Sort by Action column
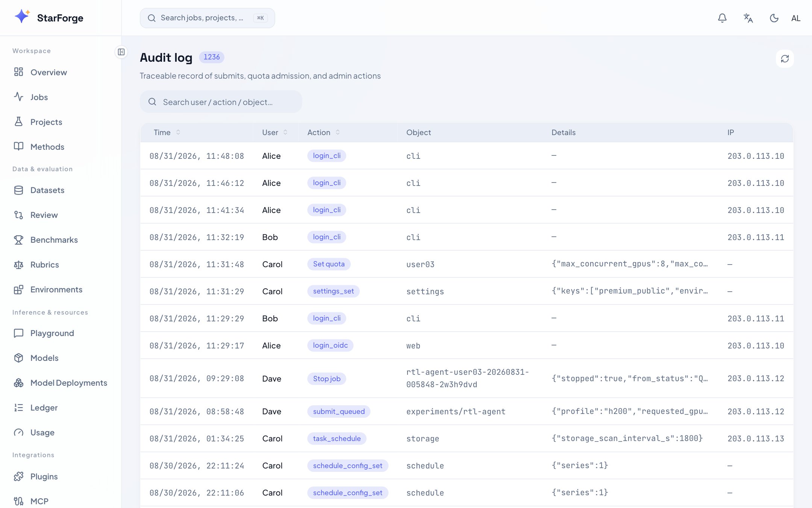812x508 pixels. tap(324, 132)
